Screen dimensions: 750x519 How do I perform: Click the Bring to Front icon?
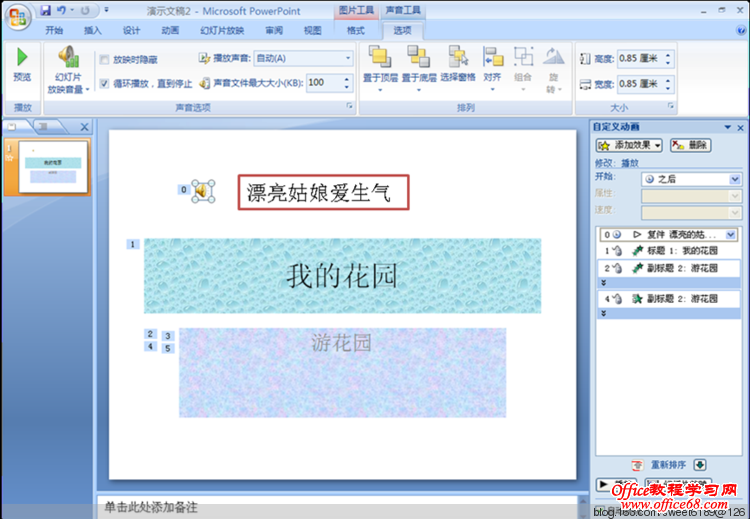[380, 57]
